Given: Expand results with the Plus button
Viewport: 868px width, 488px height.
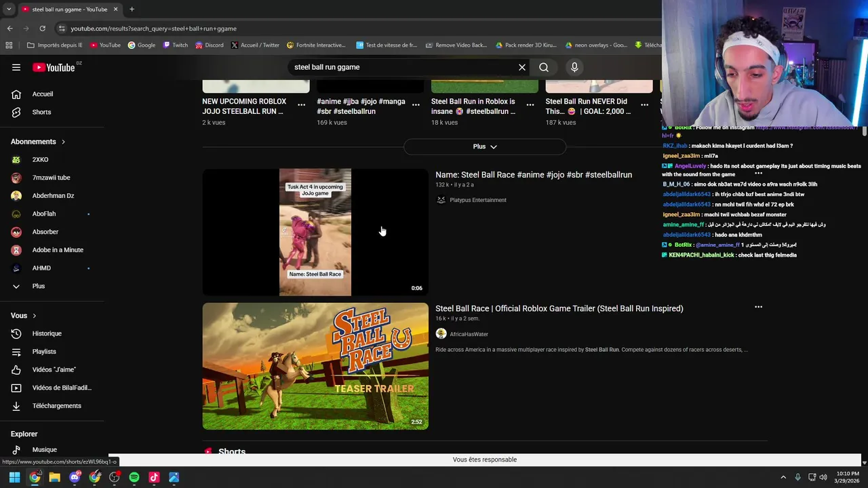Looking at the screenshot, I should pyautogui.click(x=485, y=146).
